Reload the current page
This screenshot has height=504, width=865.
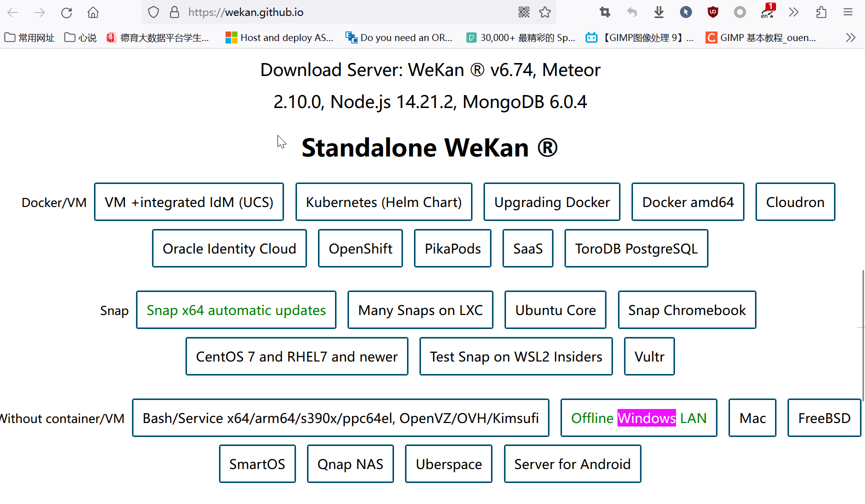66,12
